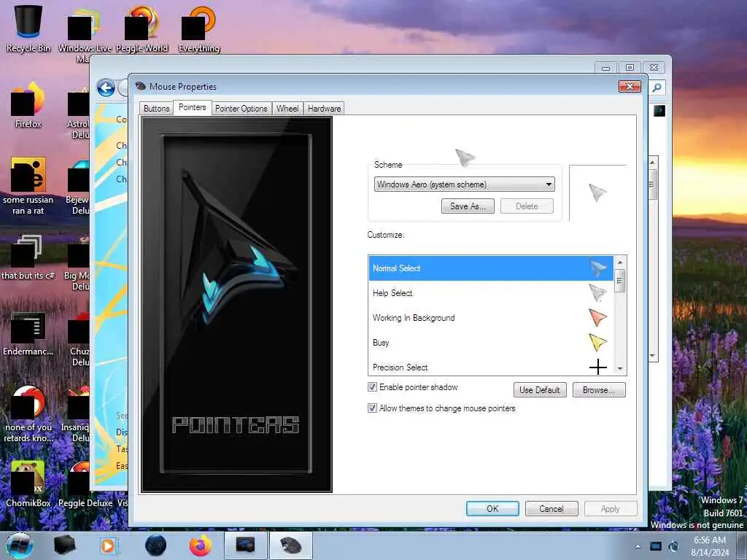Open the Everything desktop shortcut
This screenshot has width=747, height=560.
click(x=199, y=28)
